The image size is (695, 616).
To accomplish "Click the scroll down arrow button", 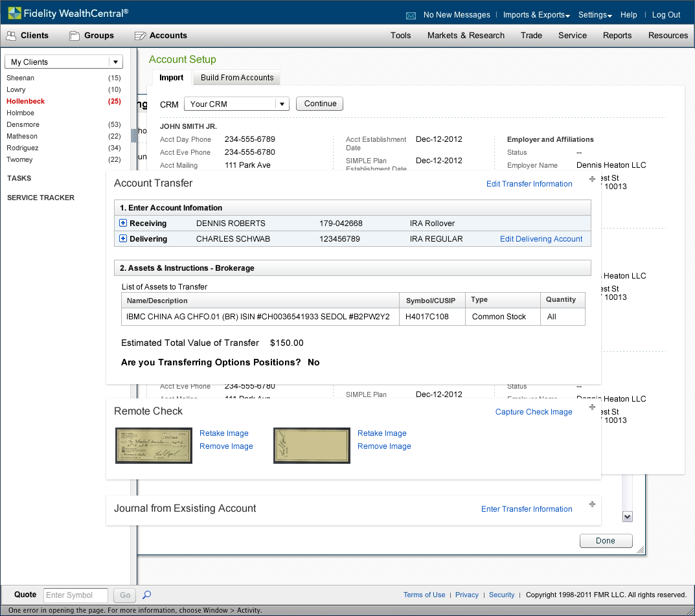I will tap(627, 516).
